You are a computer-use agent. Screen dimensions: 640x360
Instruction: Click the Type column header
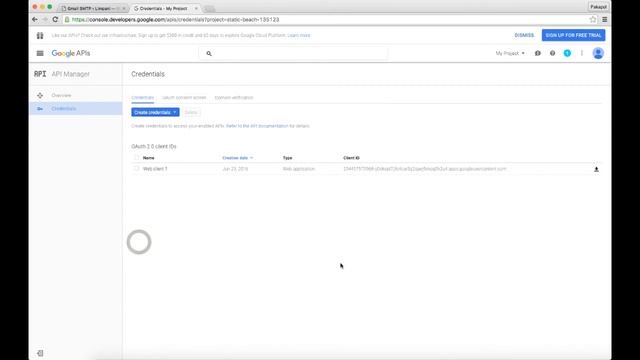click(287, 158)
